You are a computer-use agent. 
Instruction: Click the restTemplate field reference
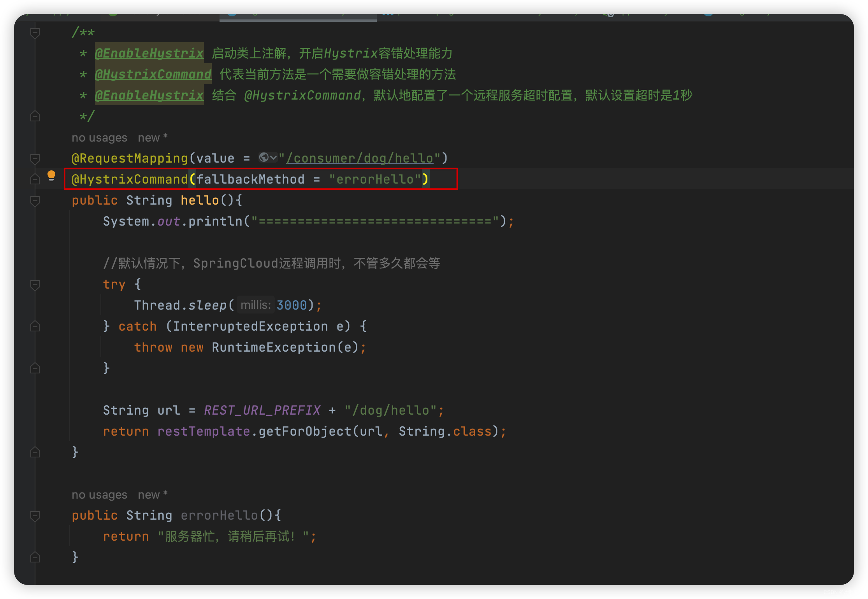pos(204,431)
